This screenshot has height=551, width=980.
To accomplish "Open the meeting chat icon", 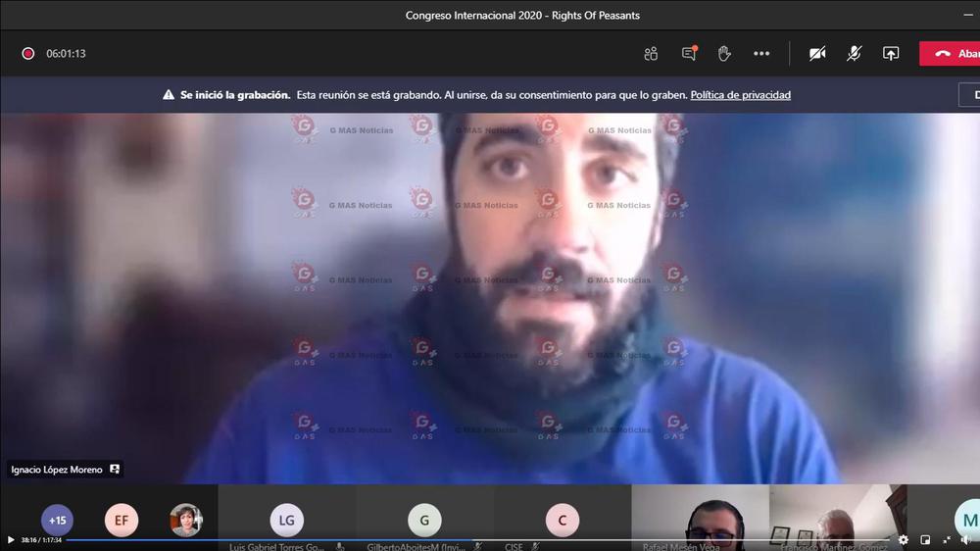I will coord(689,53).
